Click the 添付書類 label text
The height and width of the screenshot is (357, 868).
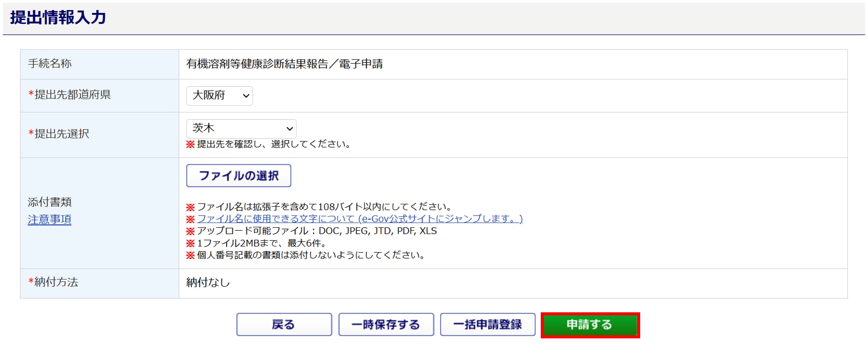[x=50, y=202]
